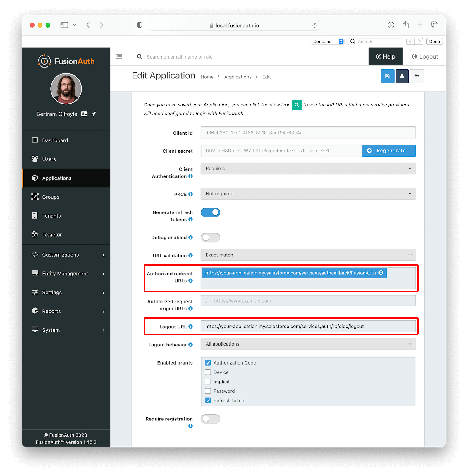Screen dimensions: 468x476
Task: Click the Safari share icon
Action: [405, 25]
